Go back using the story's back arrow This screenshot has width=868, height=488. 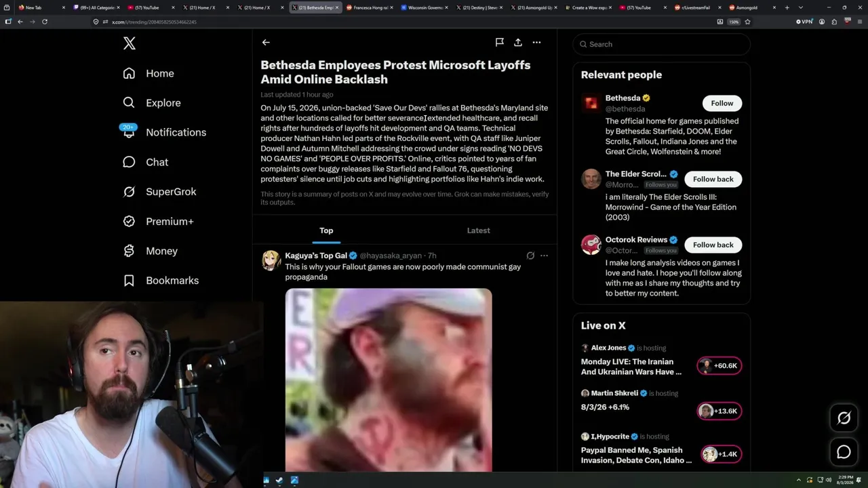point(266,42)
